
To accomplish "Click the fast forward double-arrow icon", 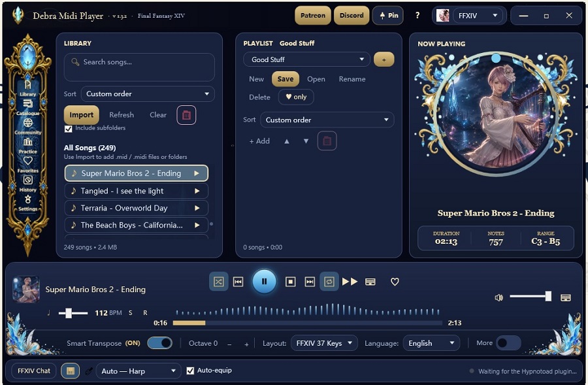I will [350, 282].
